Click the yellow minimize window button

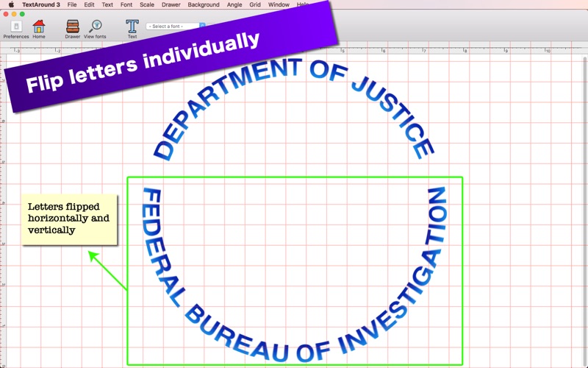click(x=14, y=14)
